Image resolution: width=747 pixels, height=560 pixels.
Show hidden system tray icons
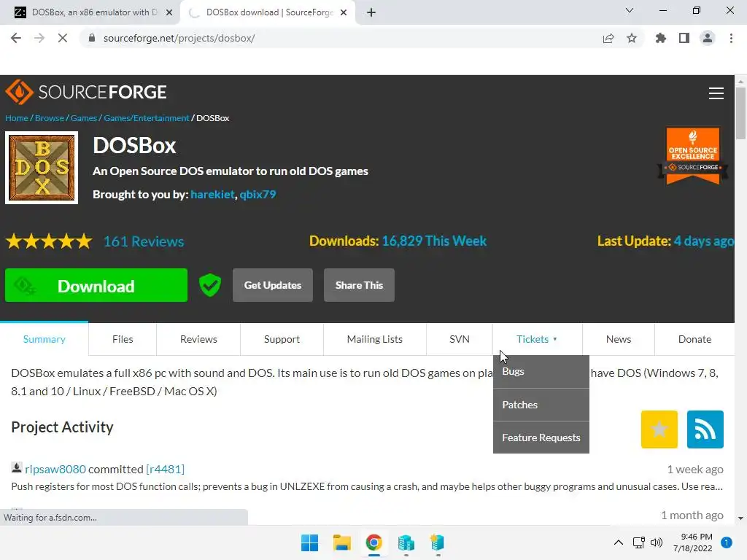click(619, 542)
